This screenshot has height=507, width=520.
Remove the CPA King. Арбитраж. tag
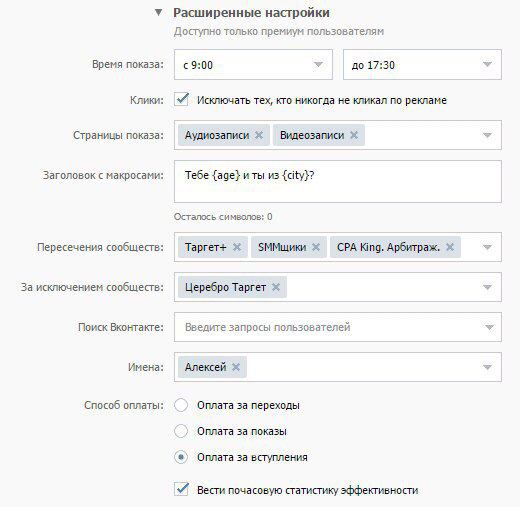point(450,247)
